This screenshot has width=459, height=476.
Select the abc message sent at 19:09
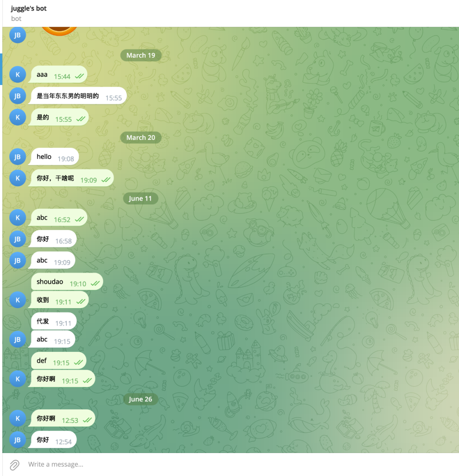(51, 261)
